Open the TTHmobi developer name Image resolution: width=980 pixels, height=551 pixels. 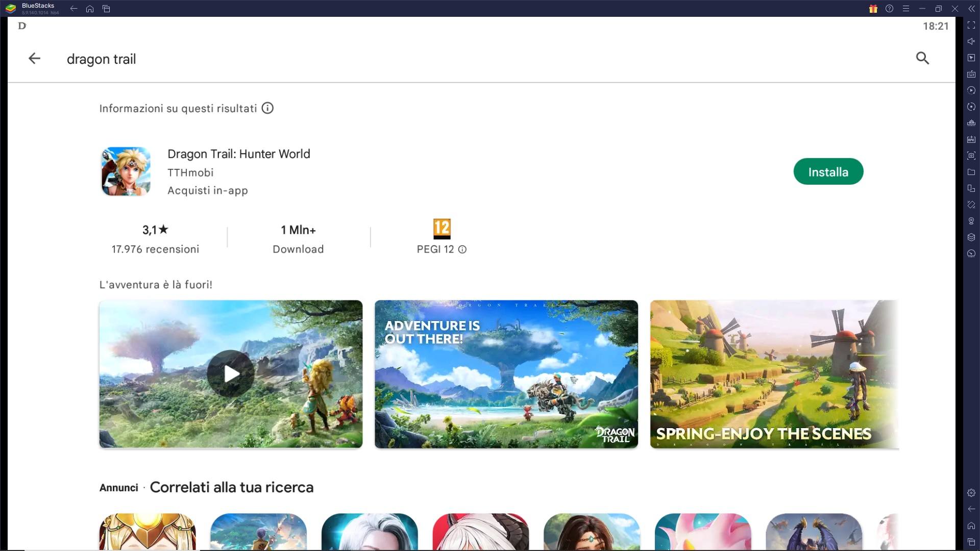(x=190, y=172)
